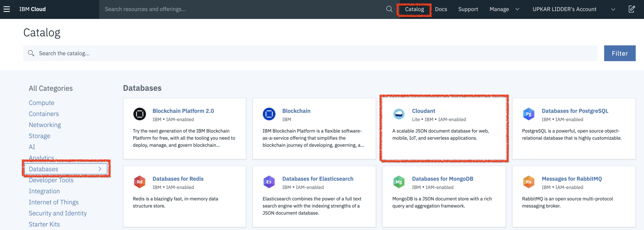This screenshot has height=230, width=644.
Task: Click the Redis blazingly fast description text
Action: point(175,202)
